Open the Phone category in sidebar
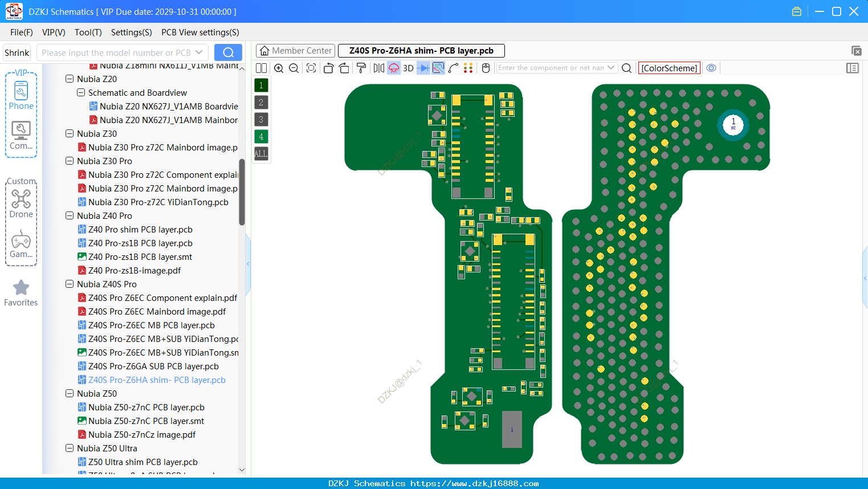This screenshot has width=868, height=489. [21, 95]
